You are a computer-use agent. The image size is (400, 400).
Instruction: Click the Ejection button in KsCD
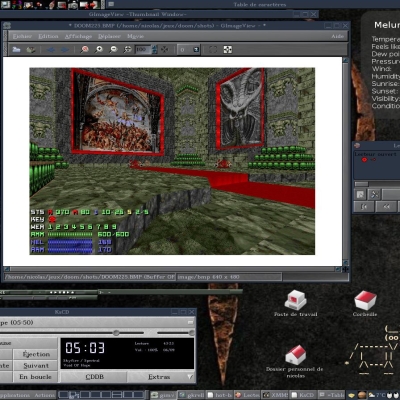tap(36, 354)
